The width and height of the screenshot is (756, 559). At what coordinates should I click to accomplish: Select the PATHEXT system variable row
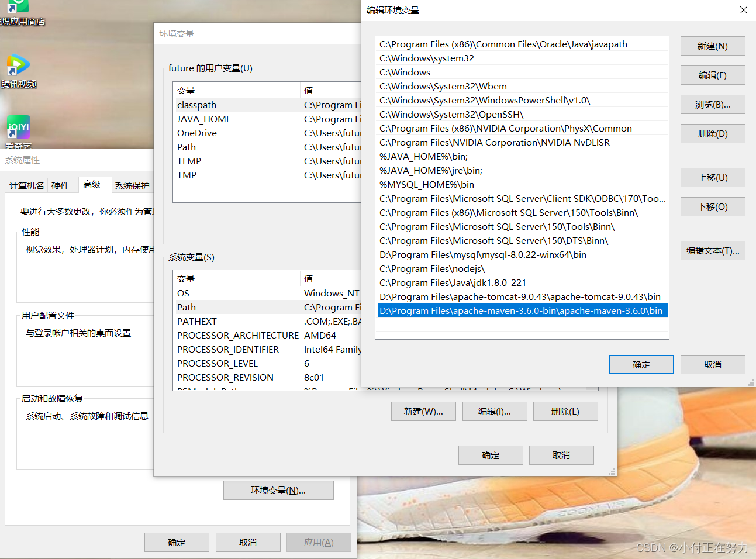pyautogui.click(x=267, y=322)
